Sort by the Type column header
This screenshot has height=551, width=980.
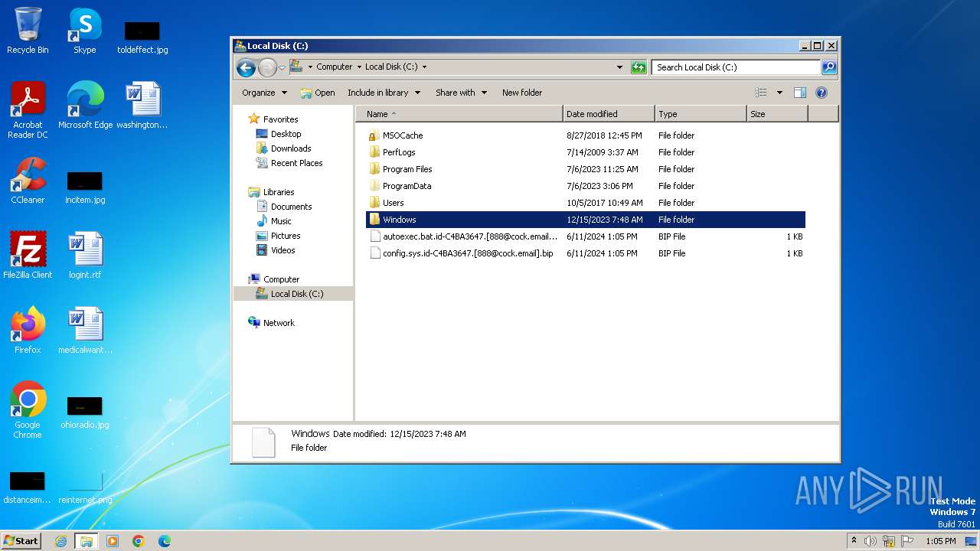pyautogui.click(x=701, y=114)
